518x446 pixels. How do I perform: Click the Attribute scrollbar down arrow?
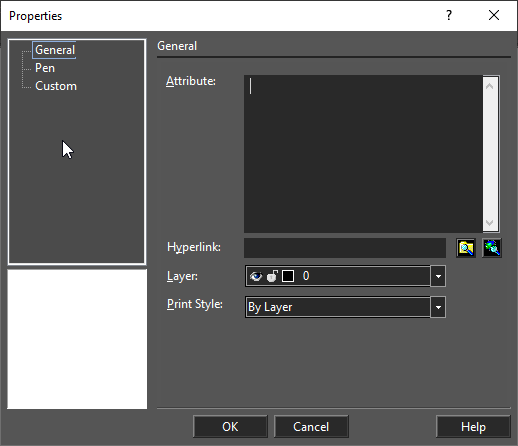[490, 222]
